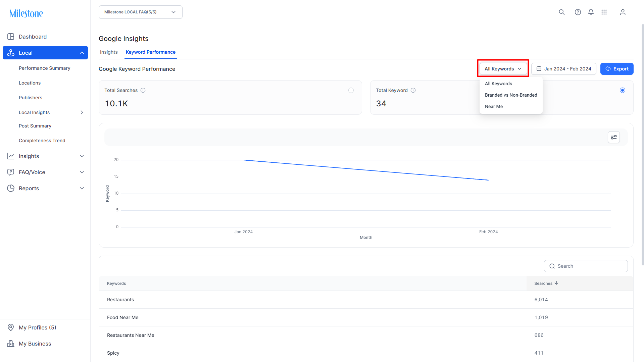The width and height of the screenshot is (644, 362).
Task: Click the 686 searches value
Action: pyautogui.click(x=539, y=335)
